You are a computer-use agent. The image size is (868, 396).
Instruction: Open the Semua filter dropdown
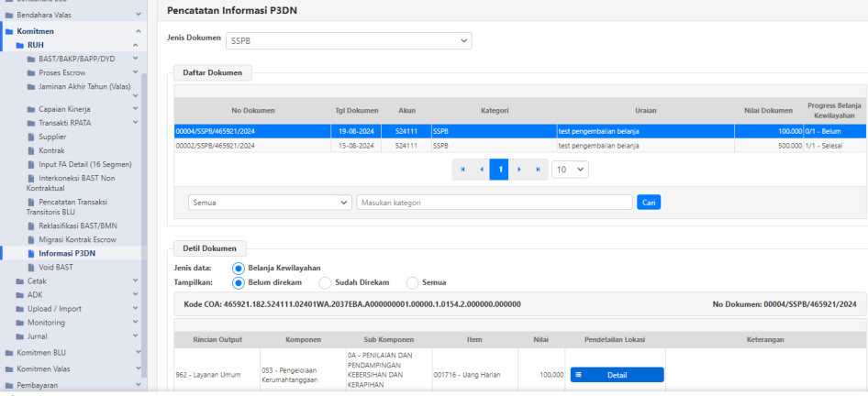tap(269, 202)
